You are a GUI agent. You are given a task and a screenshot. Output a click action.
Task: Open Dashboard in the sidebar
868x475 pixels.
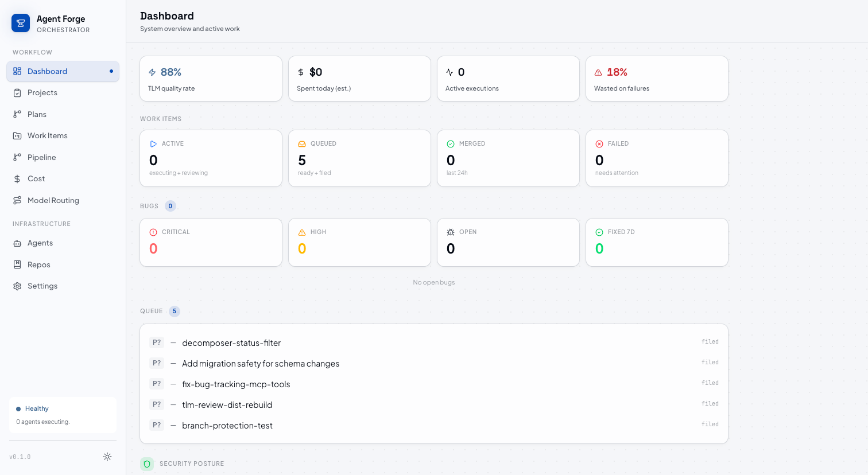(x=63, y=71)
